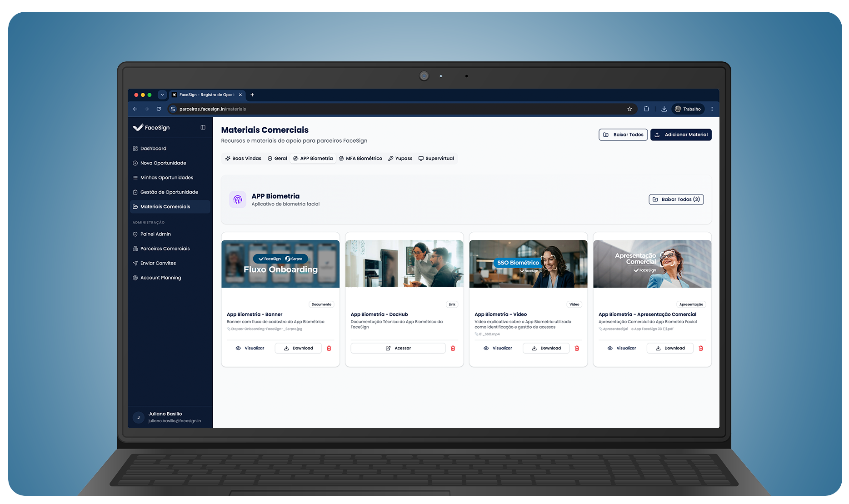Go to Nova Oportunidade
Viewport: 849px width, 504px height.
pyautogui.click(x=170, y=163)
